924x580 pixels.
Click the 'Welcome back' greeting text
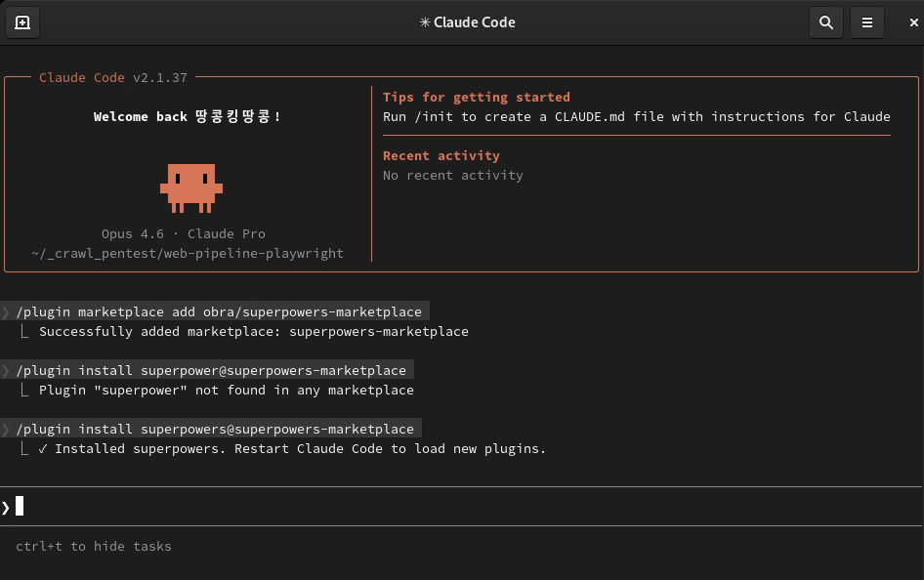tap(187, 116)
